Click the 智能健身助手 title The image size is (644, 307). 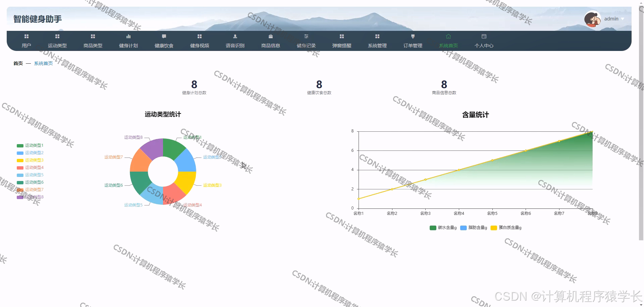coord(38,19)
